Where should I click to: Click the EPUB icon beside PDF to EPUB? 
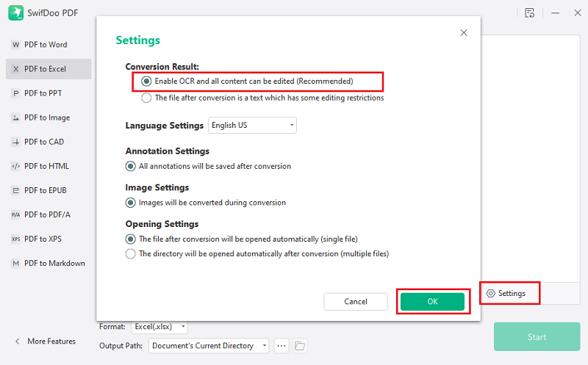(15, 190)
